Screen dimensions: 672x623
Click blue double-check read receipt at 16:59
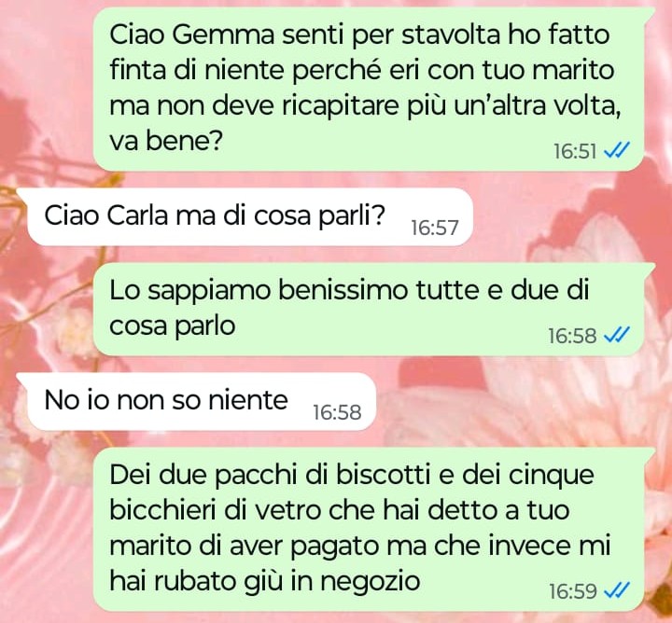pos(617,591)
